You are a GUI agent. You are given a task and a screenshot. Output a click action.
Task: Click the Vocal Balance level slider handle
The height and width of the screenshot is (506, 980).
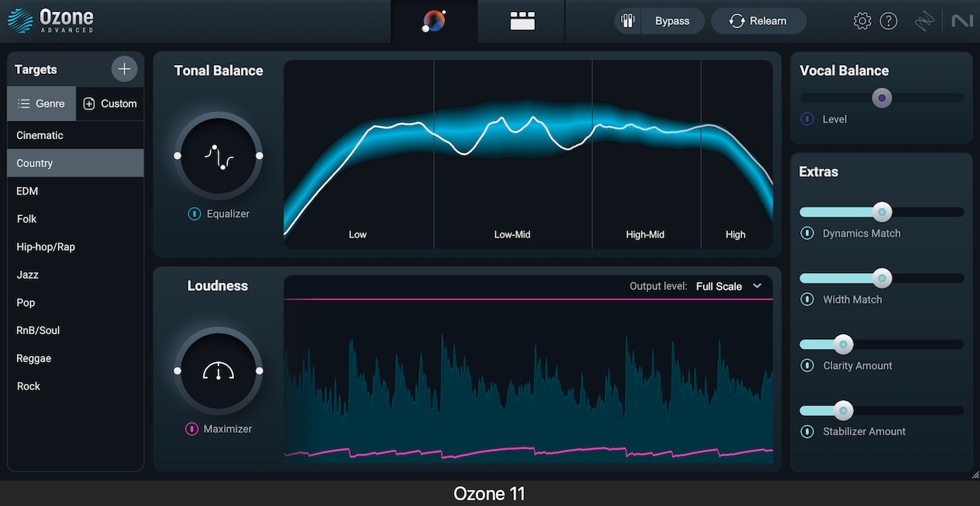(x=882, y=98)
